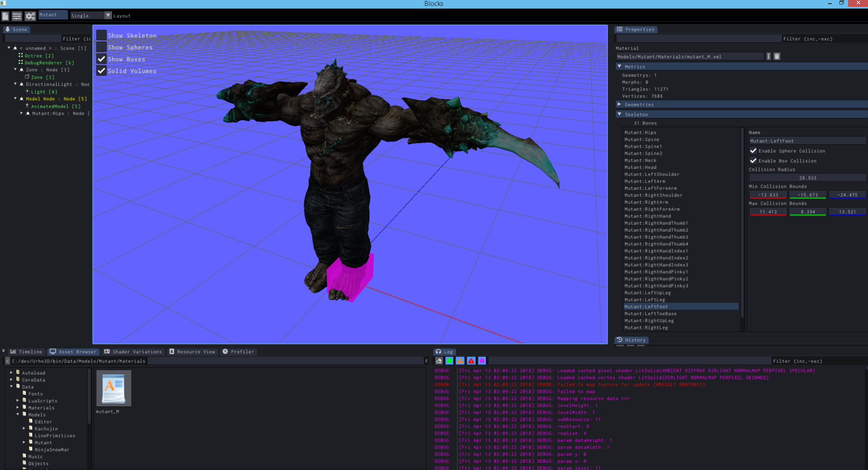Switch to the Asset Browser tab
This screenshot has height=470, width=868.
73,351
